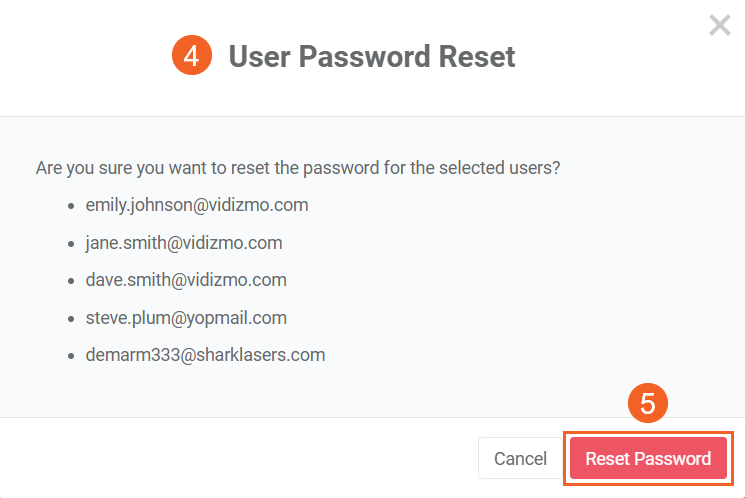
Task: Click the 'Are you sure' confirmation question
Action: pos(298,168)
